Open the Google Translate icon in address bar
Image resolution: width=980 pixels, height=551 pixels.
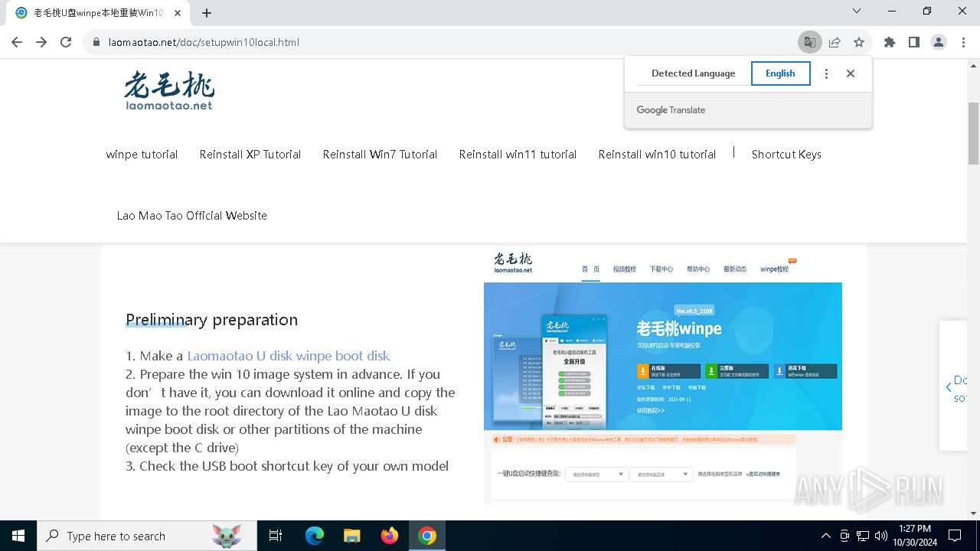[809, 42]
